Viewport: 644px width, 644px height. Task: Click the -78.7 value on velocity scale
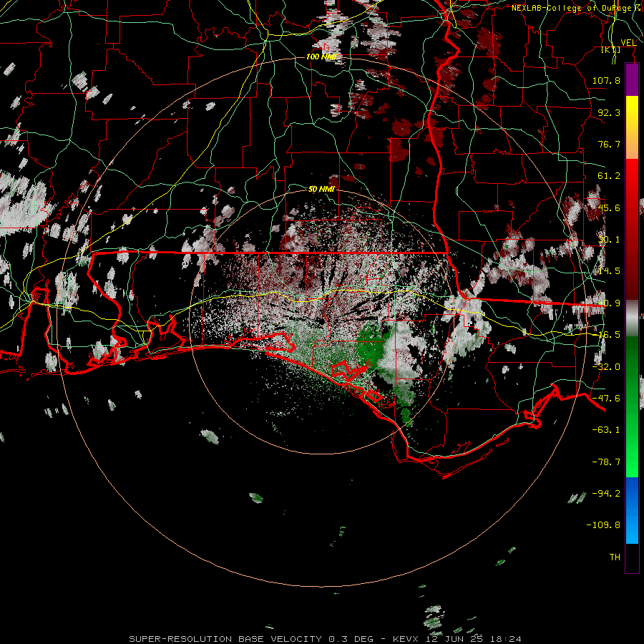[x=606, y=462]
